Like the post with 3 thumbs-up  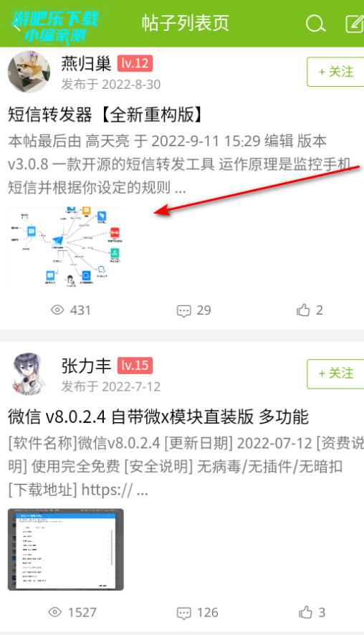pyautogui.click(x=306, y=612)
